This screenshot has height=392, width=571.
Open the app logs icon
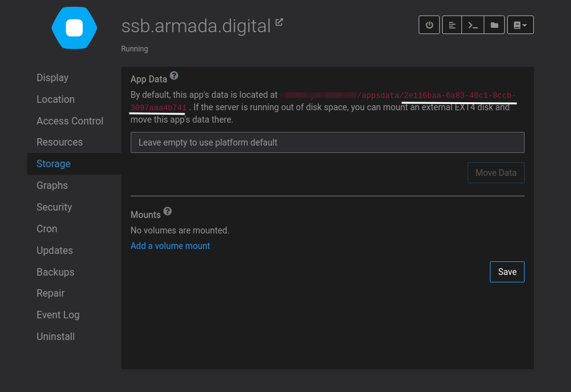tap(452, 25)
